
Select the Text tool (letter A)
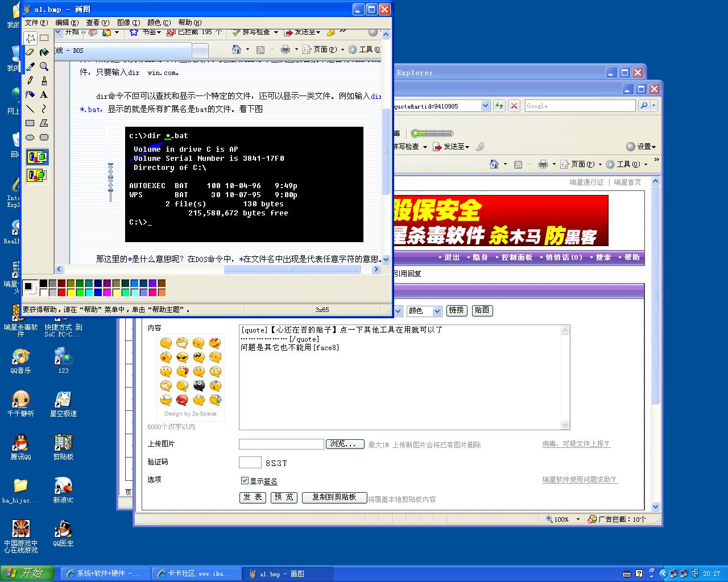[x=44, y=95]
